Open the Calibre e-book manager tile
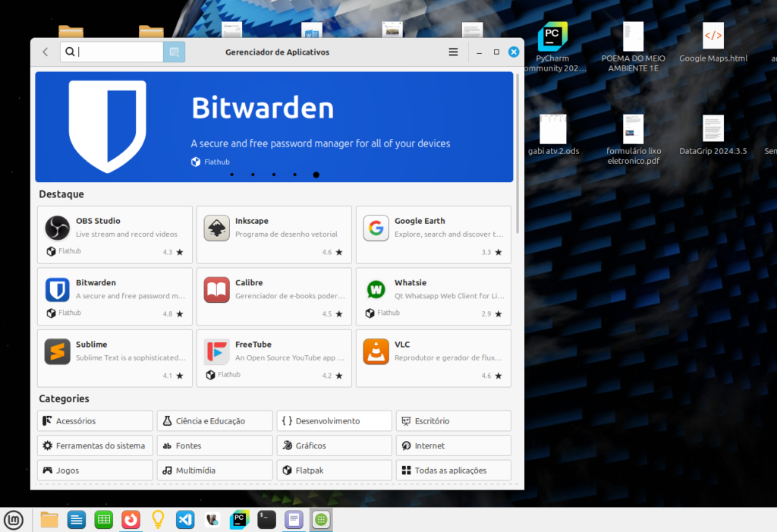Screen dimensions: 777x532 click(x=274, y=296)
